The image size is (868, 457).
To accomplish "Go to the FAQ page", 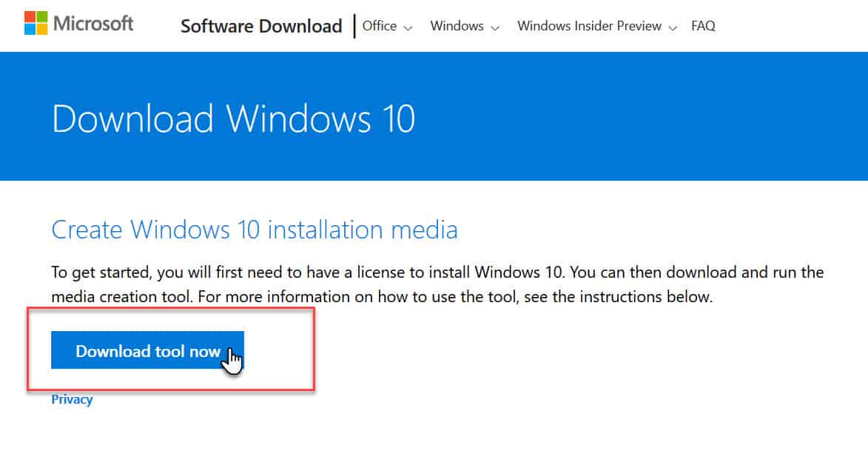I will point(703,26).
